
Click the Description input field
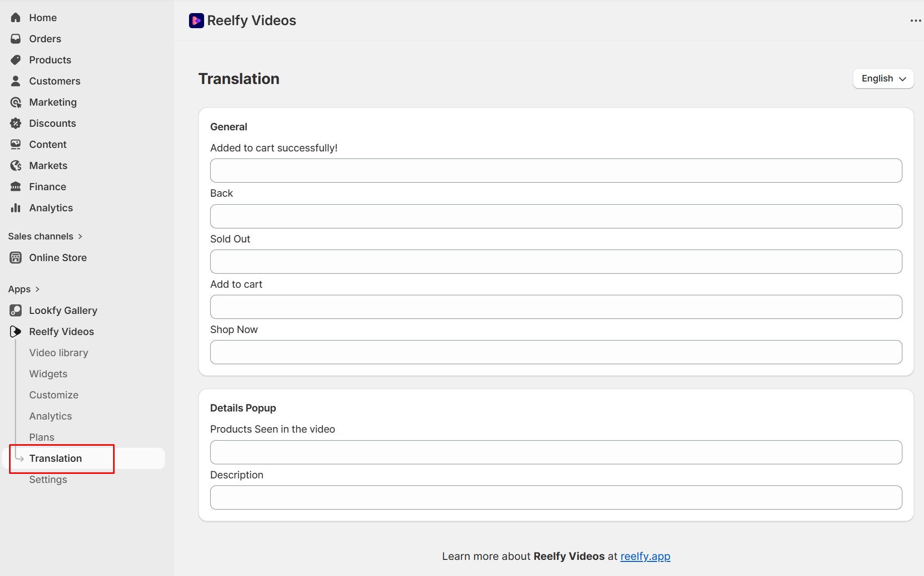pos(556,498)
